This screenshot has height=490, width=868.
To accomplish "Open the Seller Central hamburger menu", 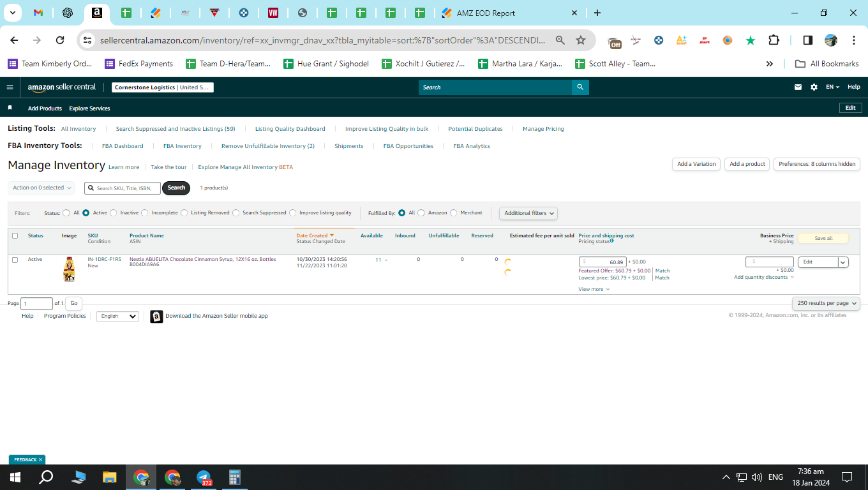I will pyautogui.click(x=10, y=87).
